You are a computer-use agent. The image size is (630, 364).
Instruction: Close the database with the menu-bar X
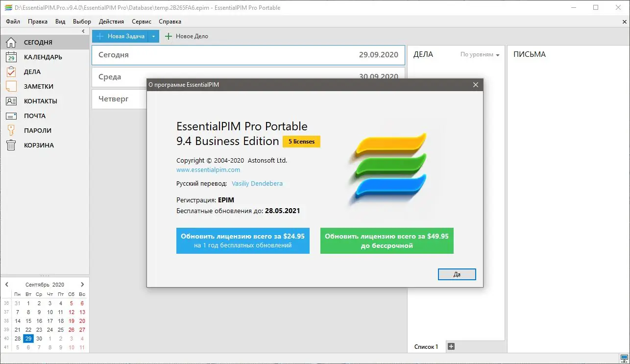[x=624, y=22]
